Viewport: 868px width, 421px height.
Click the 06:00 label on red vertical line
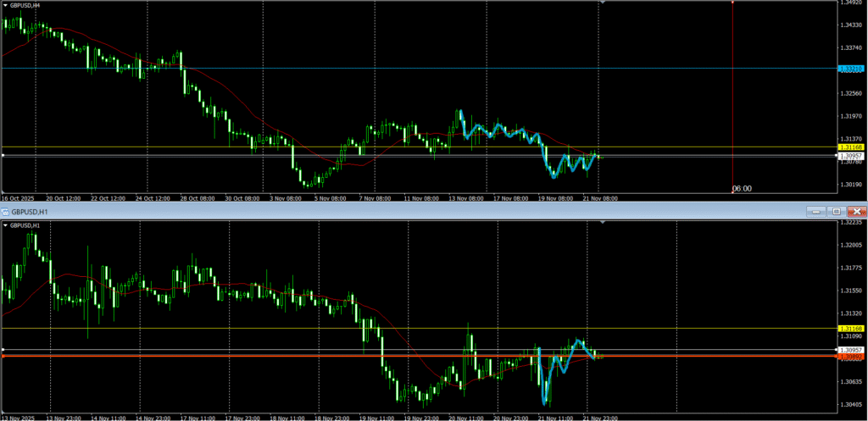pos(742,189)
